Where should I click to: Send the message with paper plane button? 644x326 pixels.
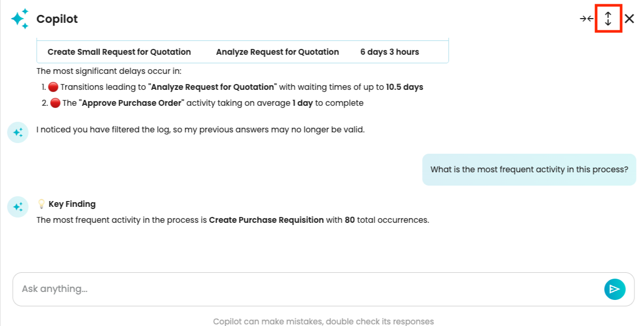tap(615, 289)
